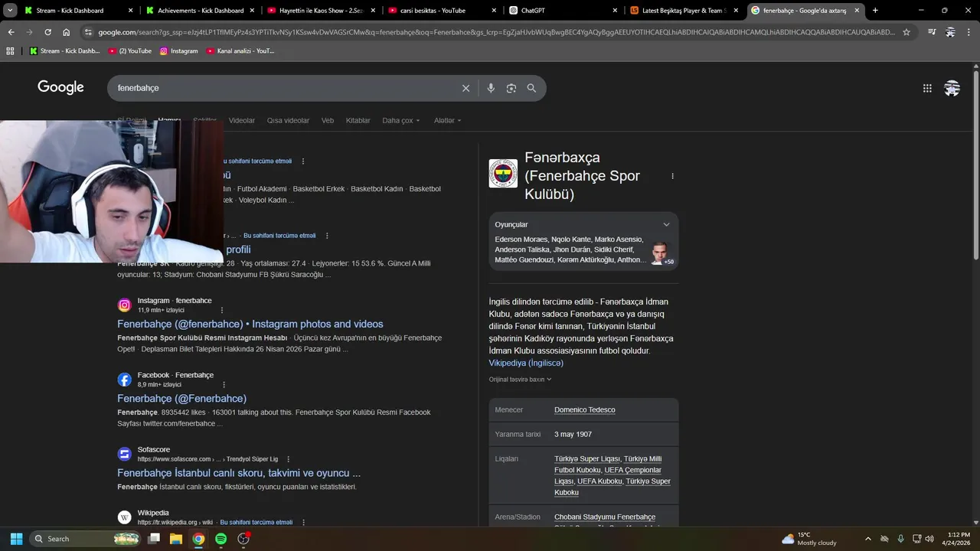Viewport: 980px width, 551px height.
Task: Open the Windows Start menu
Action: tap(16, 539)
